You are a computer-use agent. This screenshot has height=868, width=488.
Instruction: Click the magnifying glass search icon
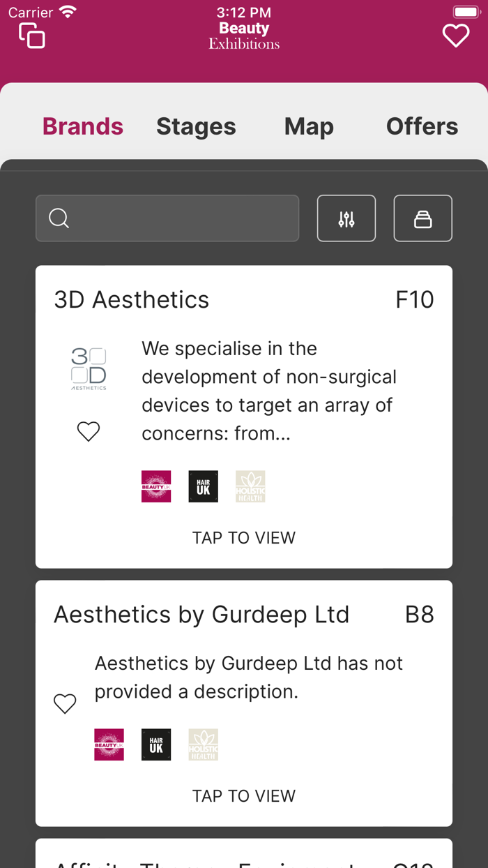(x=59, y=218)
